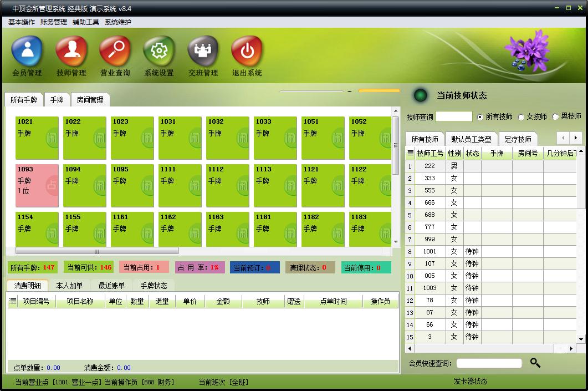
Task: Sort by 点单时间 column header
Action: (x=334, y=301)
